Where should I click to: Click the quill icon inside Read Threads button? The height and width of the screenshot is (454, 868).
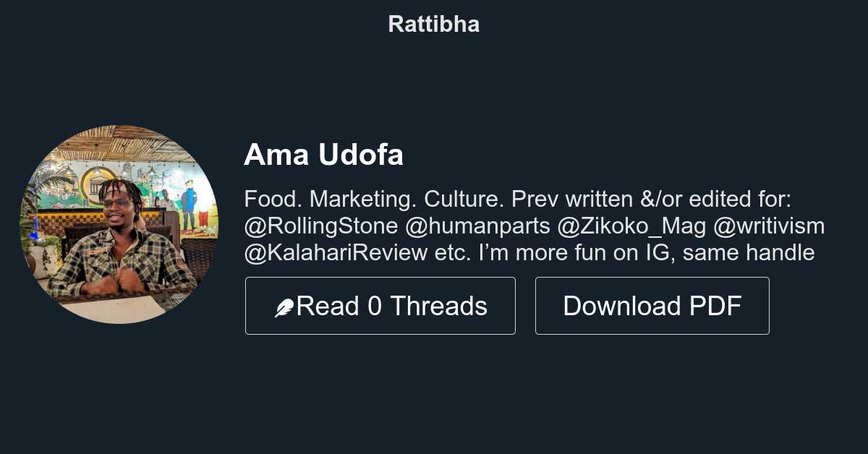click(x=284, y=305)
